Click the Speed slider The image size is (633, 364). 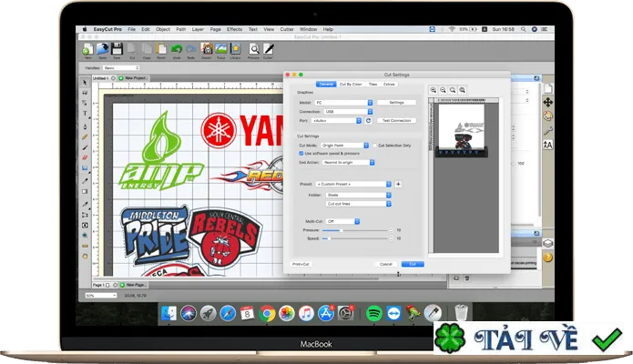pyautogui.click(x=355, y=238)
